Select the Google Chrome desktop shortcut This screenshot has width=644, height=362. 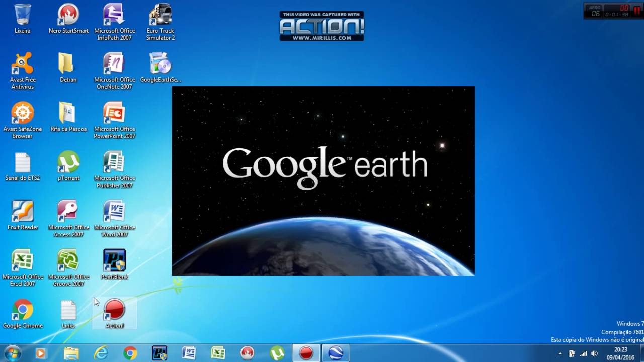coord(23,314)
